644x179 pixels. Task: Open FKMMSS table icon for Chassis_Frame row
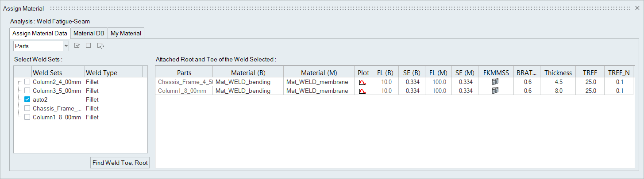click(x=495, y=82)
